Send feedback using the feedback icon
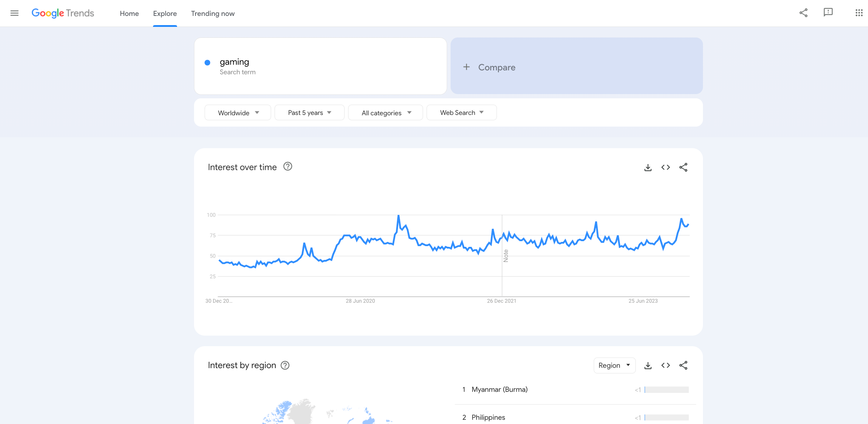The width and height of the screenshot is (868, 424). tap(828, 13)
